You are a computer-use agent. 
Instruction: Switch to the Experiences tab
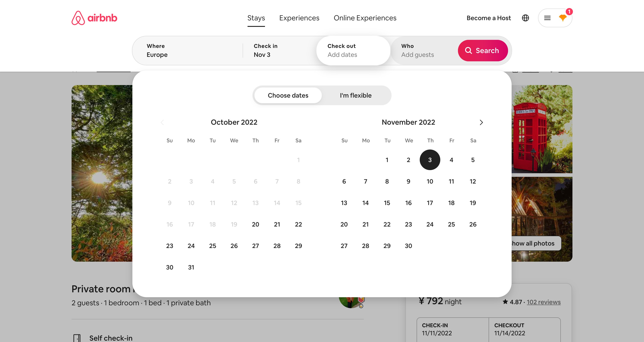click(x=299, y=18)
